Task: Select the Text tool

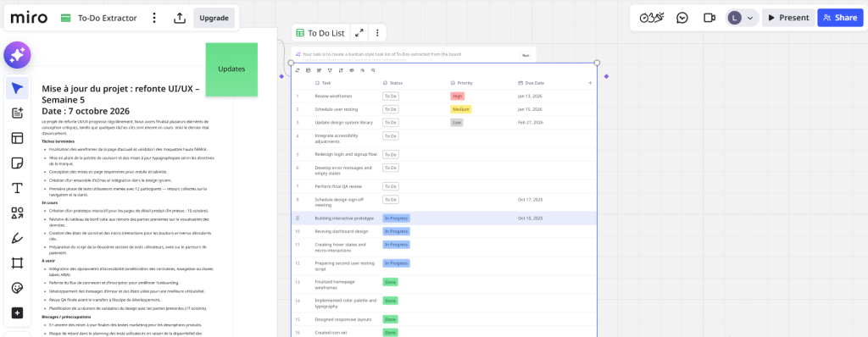Action: 17,188
